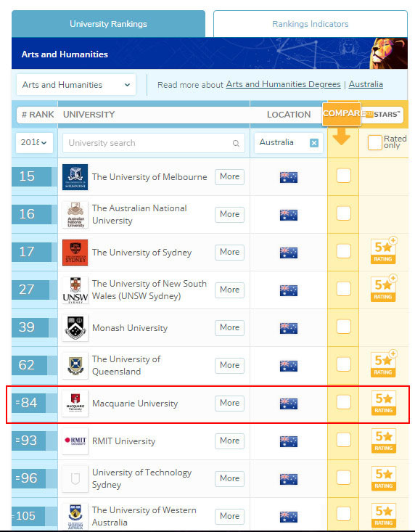The width and height of the screenshot is (415, 532).
Task: Click the 5-star plus badge for University of Sydney
Action: point(384,250)
